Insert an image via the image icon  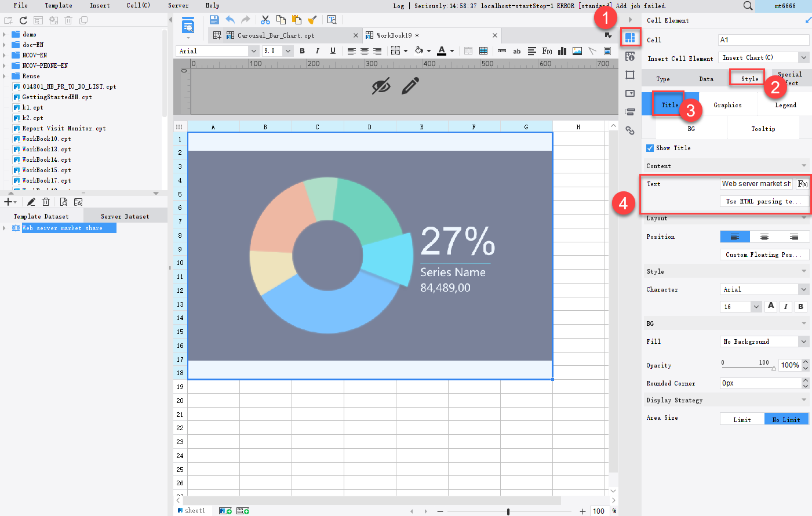coord(576,50)
